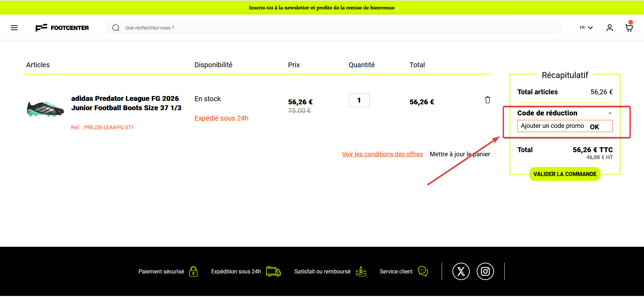
Task: Click 'Mettre à jour le panier'
Action: pyautogui.click(x=460, y=154)
